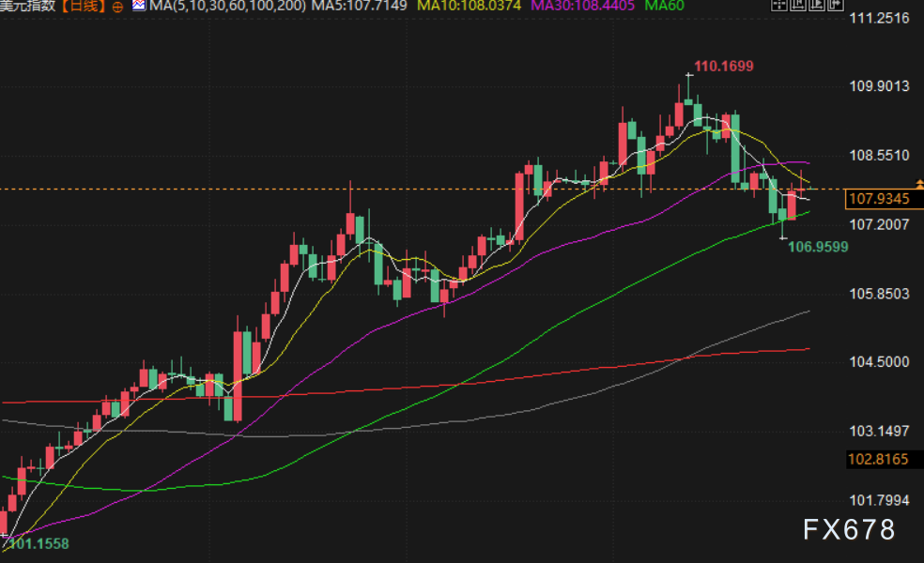Click the FX678 watermark logo

pyautogui.click(x=849, y=529)
